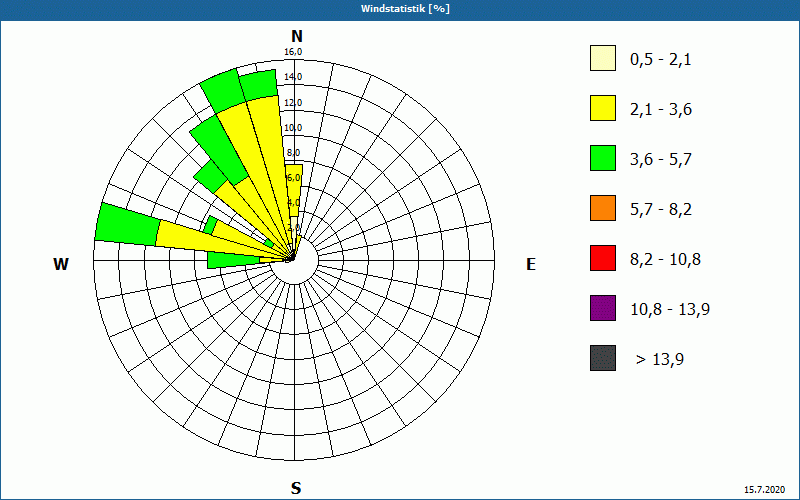This screenshot has height=500, width=800.
Task: Click the large green west-northwest wind sector tip
Action: (x=128, y=224)
